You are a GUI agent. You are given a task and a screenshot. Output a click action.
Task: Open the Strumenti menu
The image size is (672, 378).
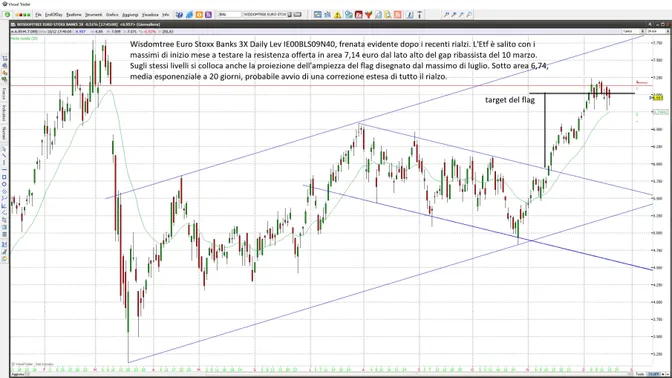(x=93, y=15)
